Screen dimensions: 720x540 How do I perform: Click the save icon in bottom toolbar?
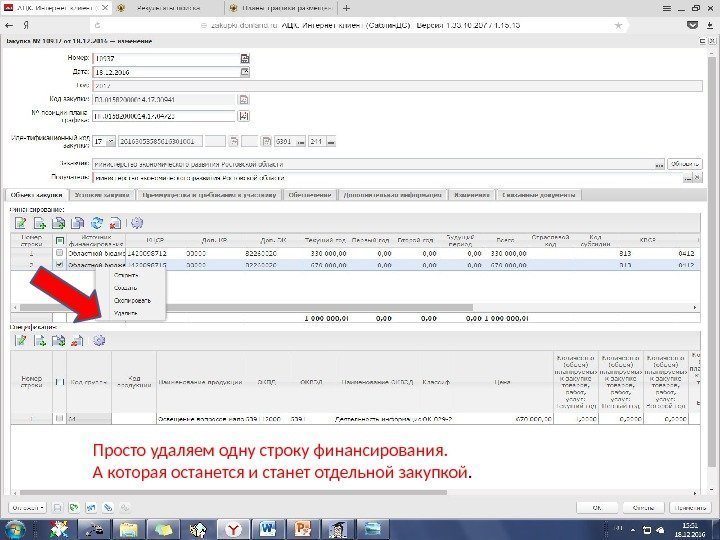coord(57,507)
